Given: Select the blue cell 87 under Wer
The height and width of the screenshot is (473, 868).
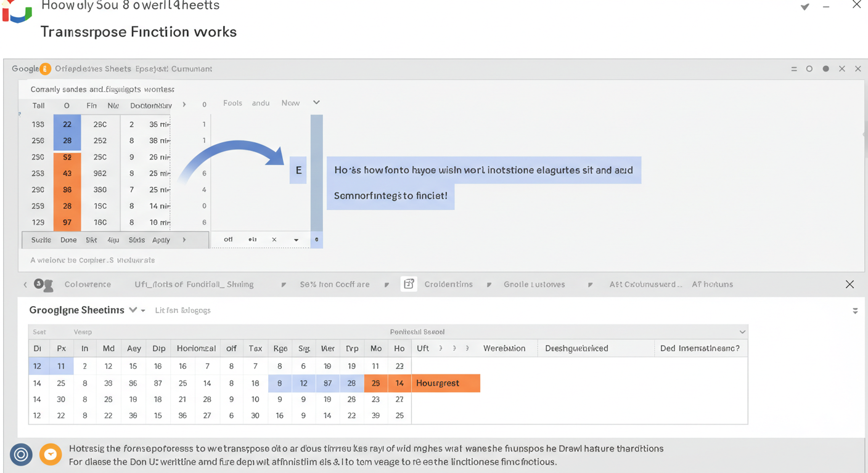Looking at the screenshot, I should pos(327,383).
